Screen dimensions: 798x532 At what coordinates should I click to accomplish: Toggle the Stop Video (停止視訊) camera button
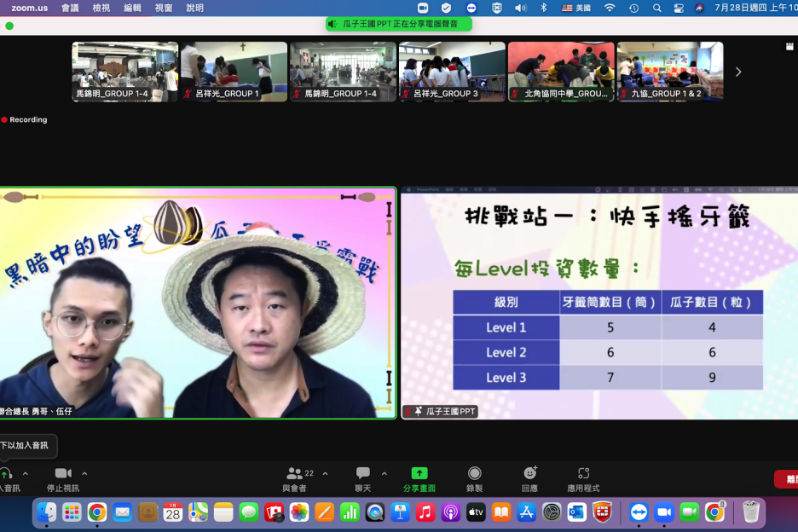(x=63, y=474)
